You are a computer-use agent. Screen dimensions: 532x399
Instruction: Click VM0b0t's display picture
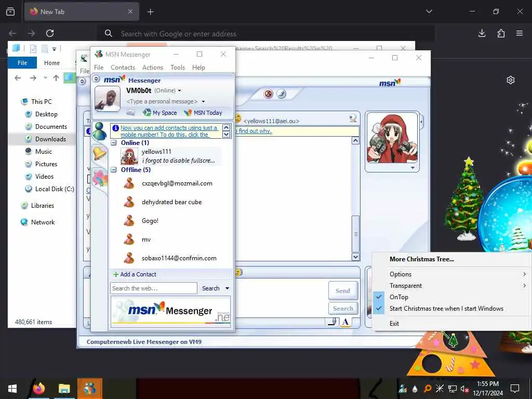(x=108, y=98)
